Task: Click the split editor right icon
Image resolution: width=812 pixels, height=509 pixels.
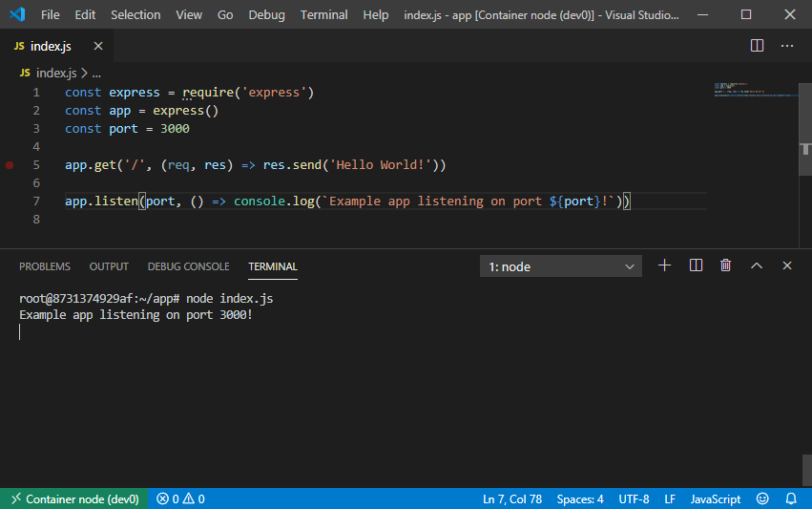Action: pyautogui.click(x=757, y=46)
